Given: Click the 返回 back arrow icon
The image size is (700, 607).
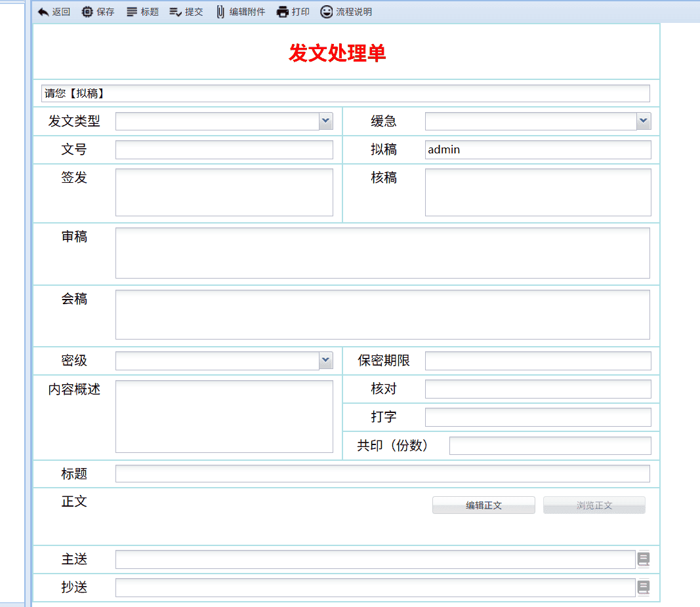Looking at the screenshot, I should click(x=43, y=12).
